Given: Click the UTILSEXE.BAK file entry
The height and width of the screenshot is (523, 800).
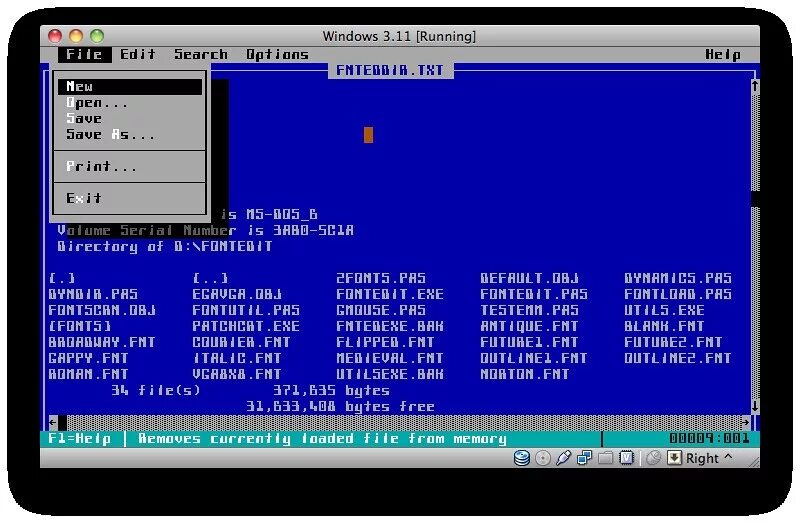Looking at the screenshot, I should click(x=390, y=375).
